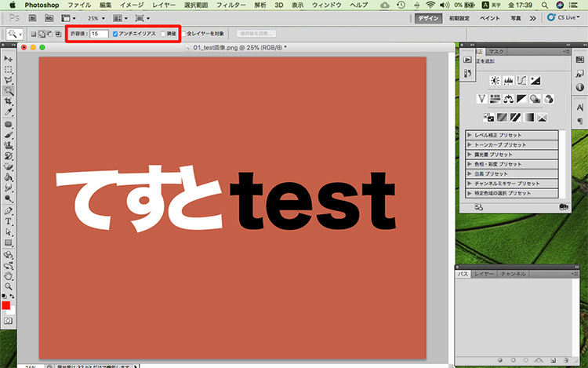588x368 pixels.
Task: Choose New Selection mode button
Action: pyautogui.click(x=34, y=35)
